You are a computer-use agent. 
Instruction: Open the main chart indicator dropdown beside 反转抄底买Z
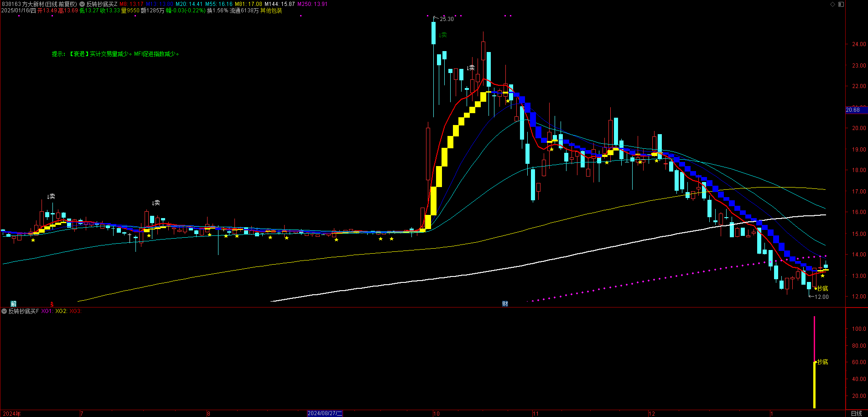coord(82,4)
